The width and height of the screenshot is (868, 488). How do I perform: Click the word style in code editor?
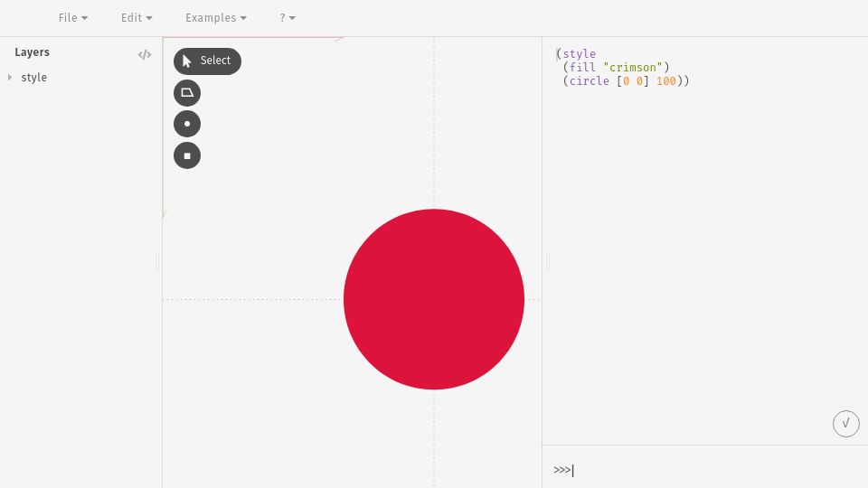tap(580, 54)
